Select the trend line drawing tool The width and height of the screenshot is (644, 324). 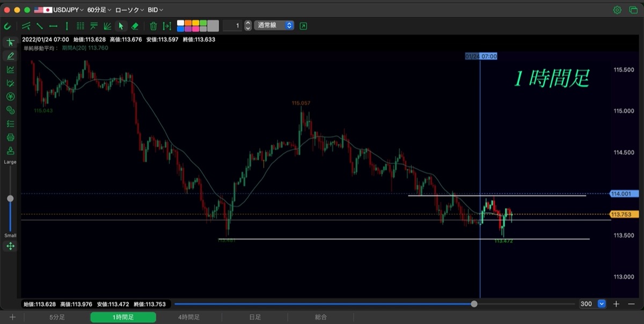tap(39, 26)
